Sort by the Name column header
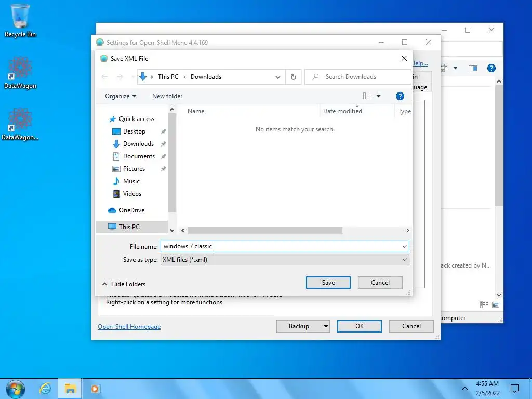The image size is (532, 399). pos(196,111)
